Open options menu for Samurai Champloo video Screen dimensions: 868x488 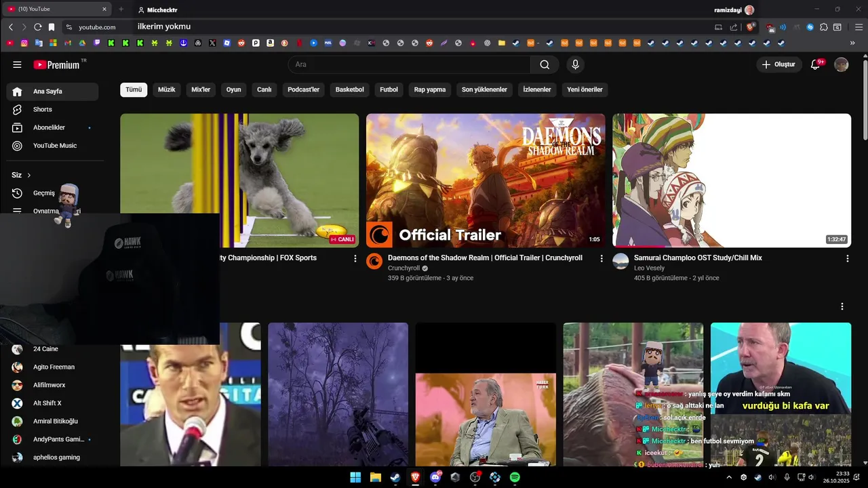(x=848, y=258)
